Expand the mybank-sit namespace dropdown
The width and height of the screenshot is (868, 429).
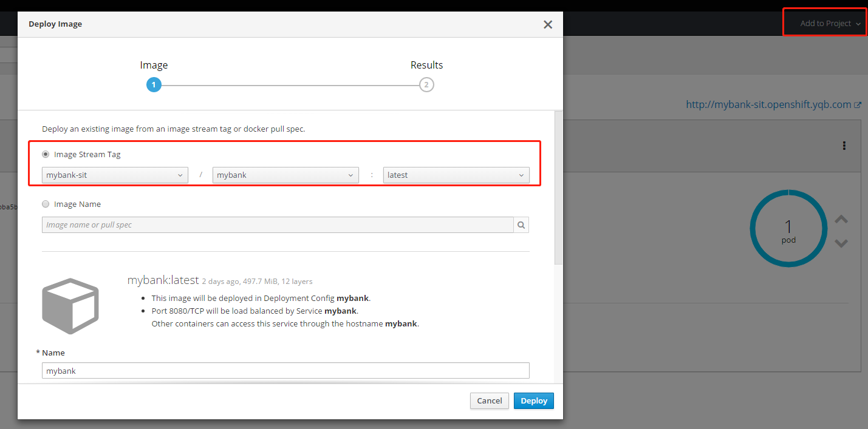click(115, 175)
